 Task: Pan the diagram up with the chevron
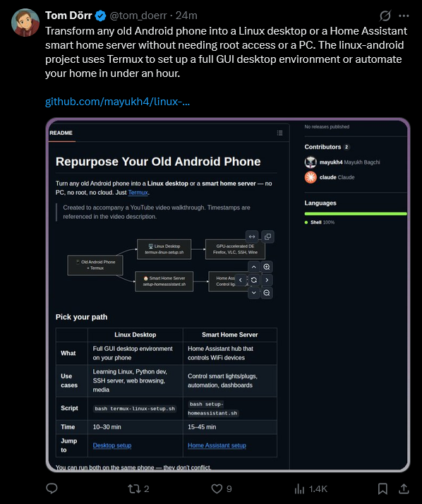253,267
